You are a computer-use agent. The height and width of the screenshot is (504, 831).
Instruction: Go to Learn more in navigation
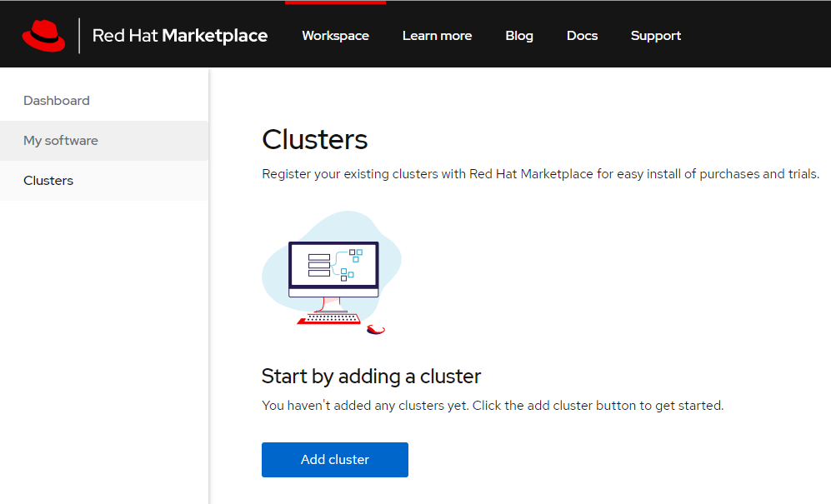(437, 36)
